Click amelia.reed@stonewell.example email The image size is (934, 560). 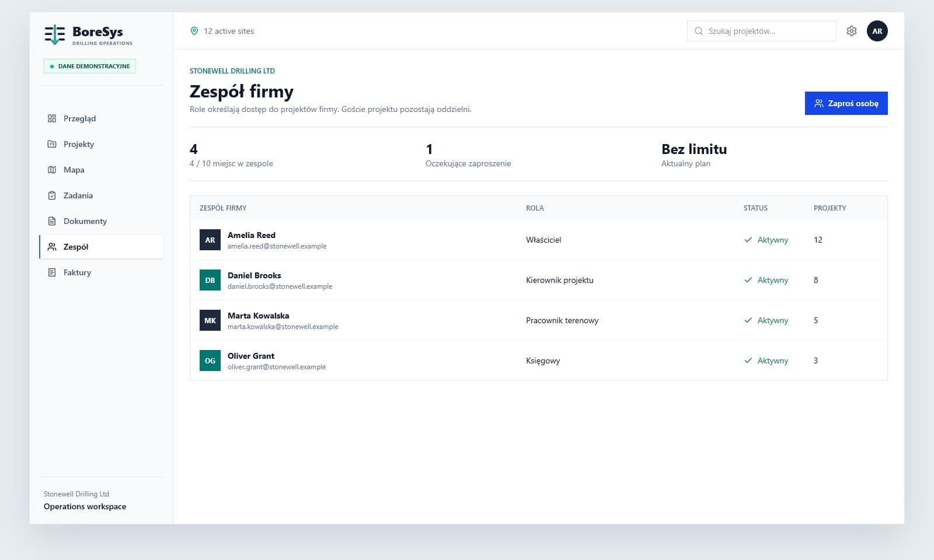pos(277,246)
